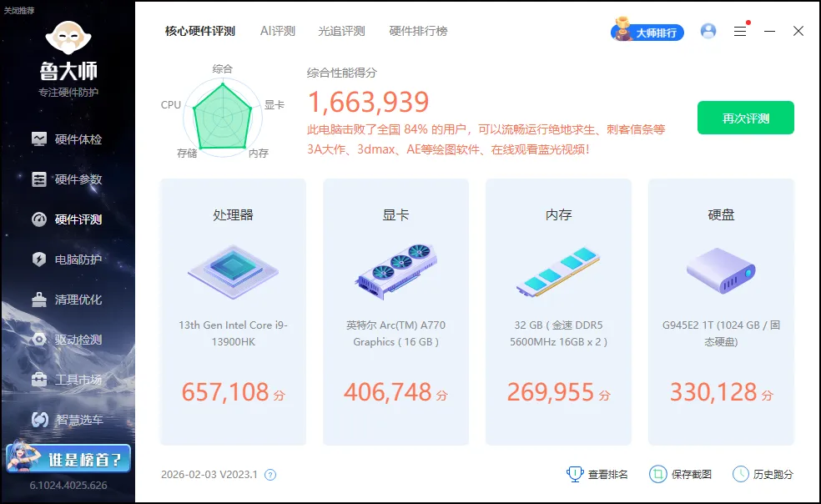The width and height of the screenshot is (821, 504).
Task: Click 13th Gen Intel Core i9-13900HK text
Action: (x=233, y=333)
